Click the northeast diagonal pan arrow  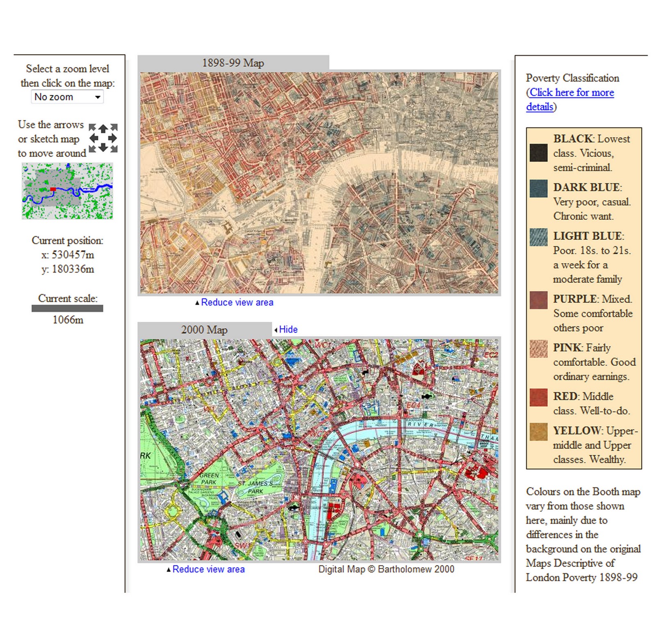click(x=114, y=127)
